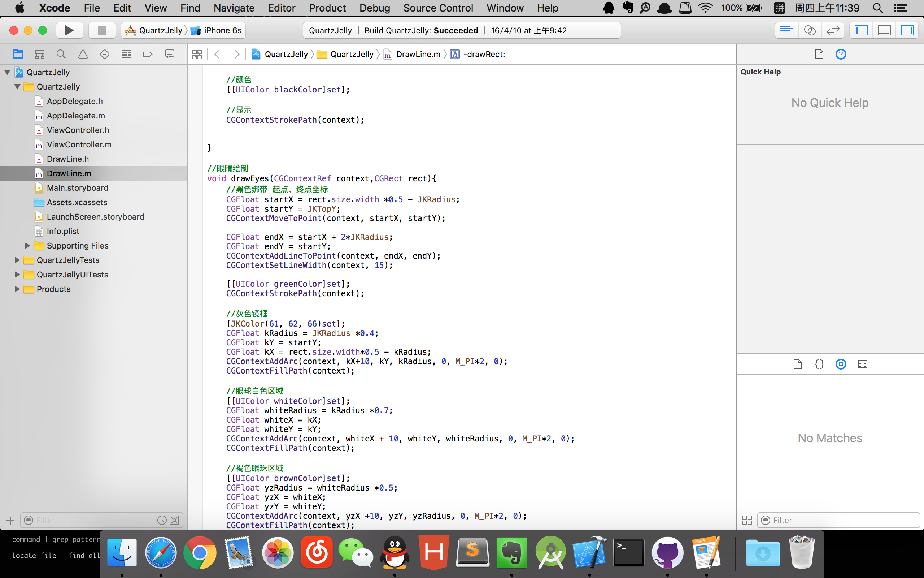The height and width of the screenshot is (578, 924).
Task: Open DrawLine.m jump bar segment
Action: (412, 54)
